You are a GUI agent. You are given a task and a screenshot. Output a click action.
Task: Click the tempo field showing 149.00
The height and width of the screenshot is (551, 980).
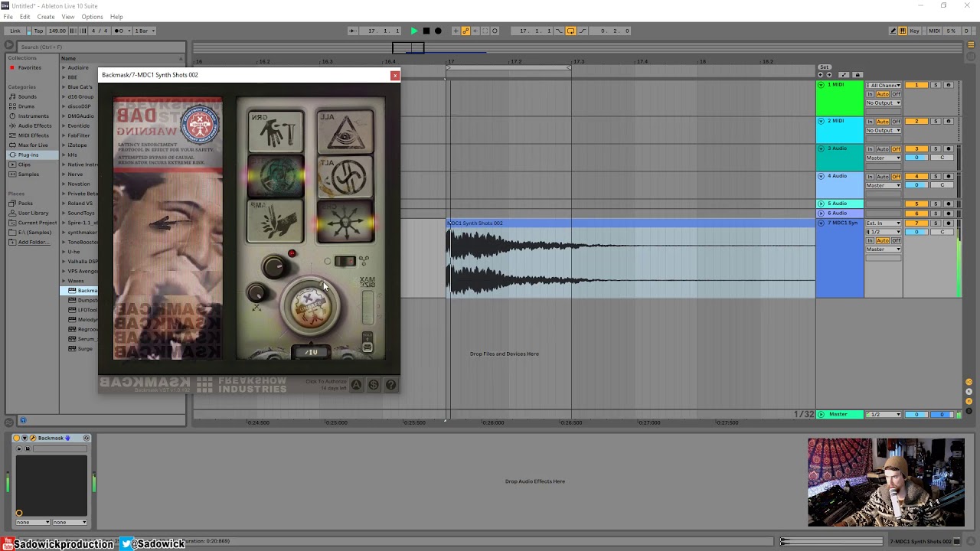57,31
